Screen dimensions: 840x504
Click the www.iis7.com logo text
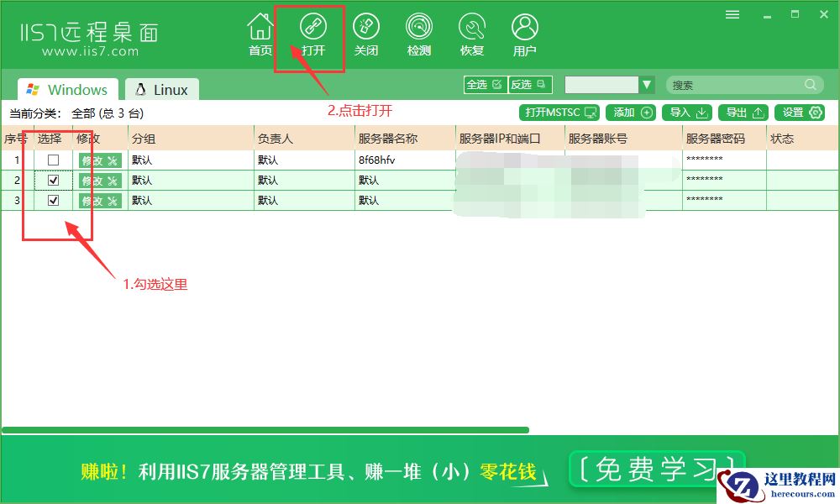[90, 51]
